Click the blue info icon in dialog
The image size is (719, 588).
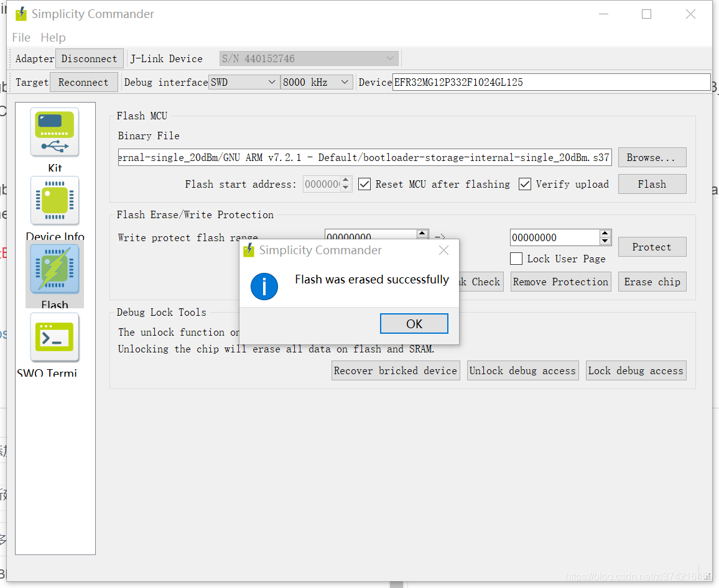point(264,287)
